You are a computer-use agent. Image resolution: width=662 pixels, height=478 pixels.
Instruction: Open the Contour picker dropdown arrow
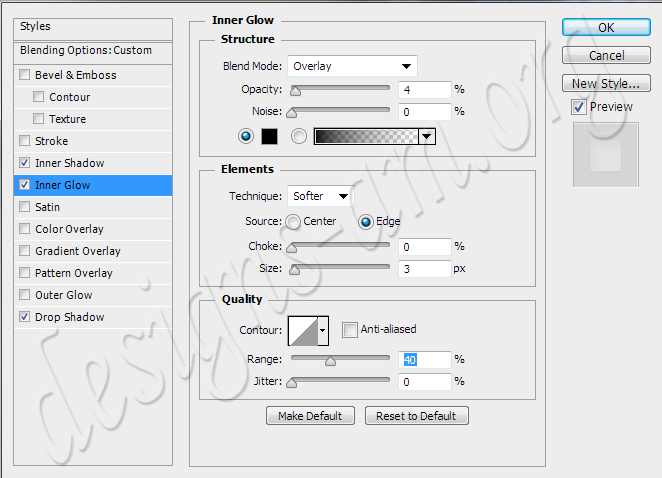point(323,331)
